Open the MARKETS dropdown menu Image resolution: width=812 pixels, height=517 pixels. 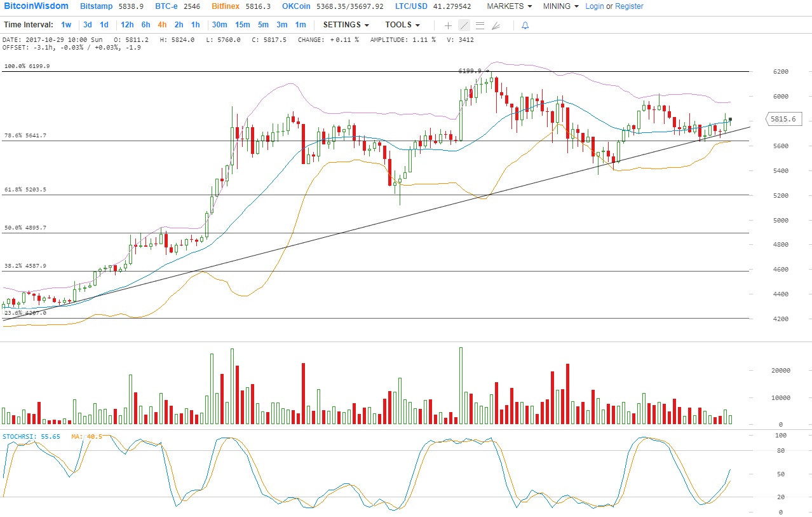click(x=509, y=6)
